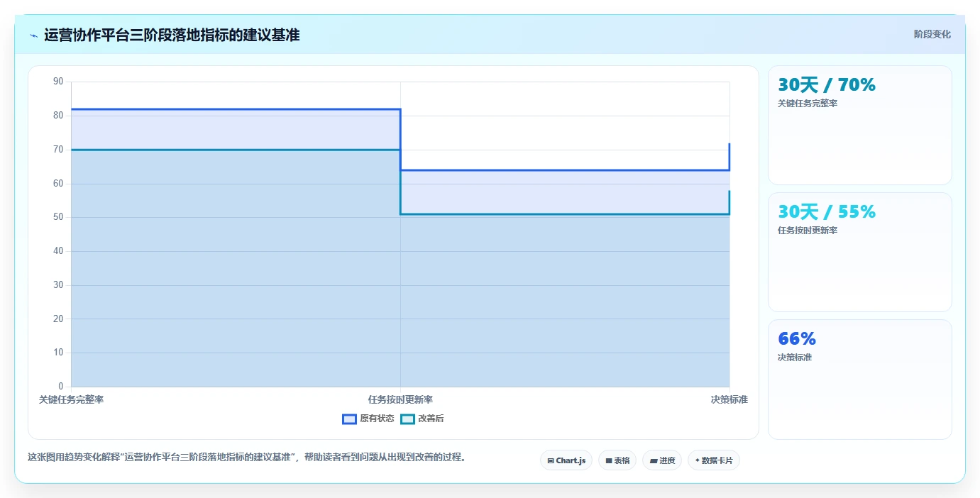Click the 66% card value
Screen dimensions: 980x498
click(797, 339)
